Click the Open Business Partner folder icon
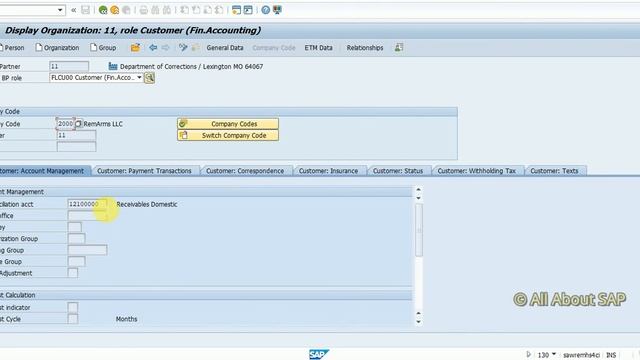Viewport: 640px width, 360px height. (136, 48)
